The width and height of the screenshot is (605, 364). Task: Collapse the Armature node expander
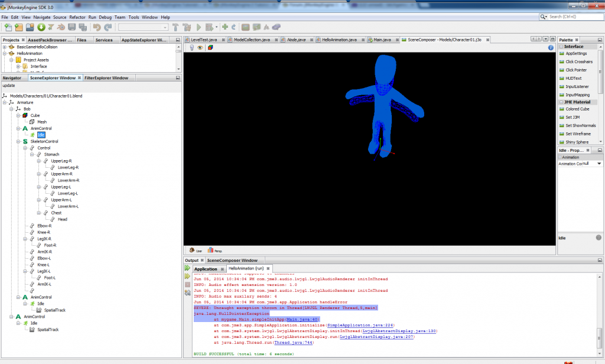click(x=5, y=103)
